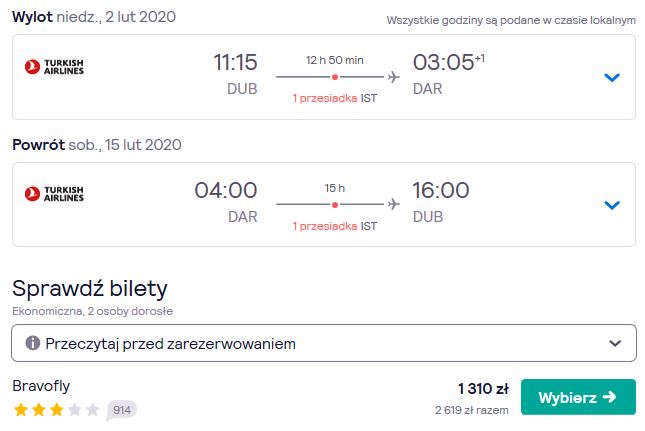Viewport: 645px width, 431px height.
Task: Expand return flight details with blue chevron
Action: [x=612, y=205]
